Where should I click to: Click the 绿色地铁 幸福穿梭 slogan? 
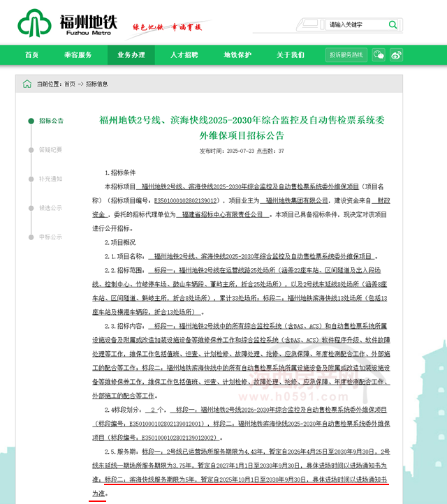(x=167, y=27)
